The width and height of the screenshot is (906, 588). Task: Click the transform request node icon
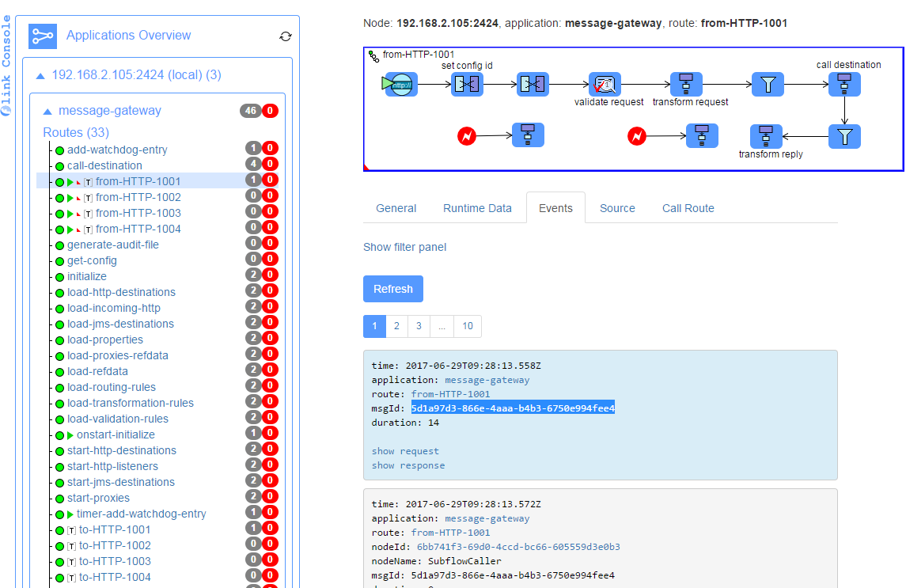click(x=686, y=84)
